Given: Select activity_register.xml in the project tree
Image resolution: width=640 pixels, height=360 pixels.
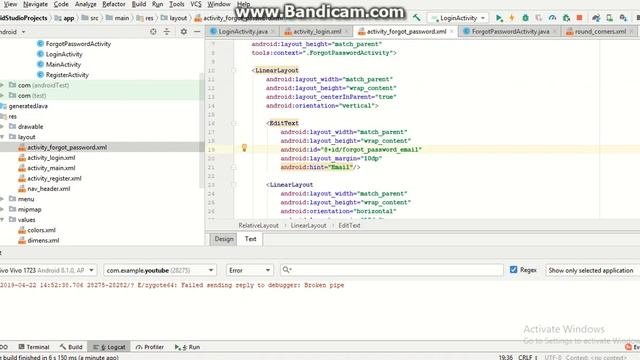Looking at the screenshot, I should pos(54,178).
